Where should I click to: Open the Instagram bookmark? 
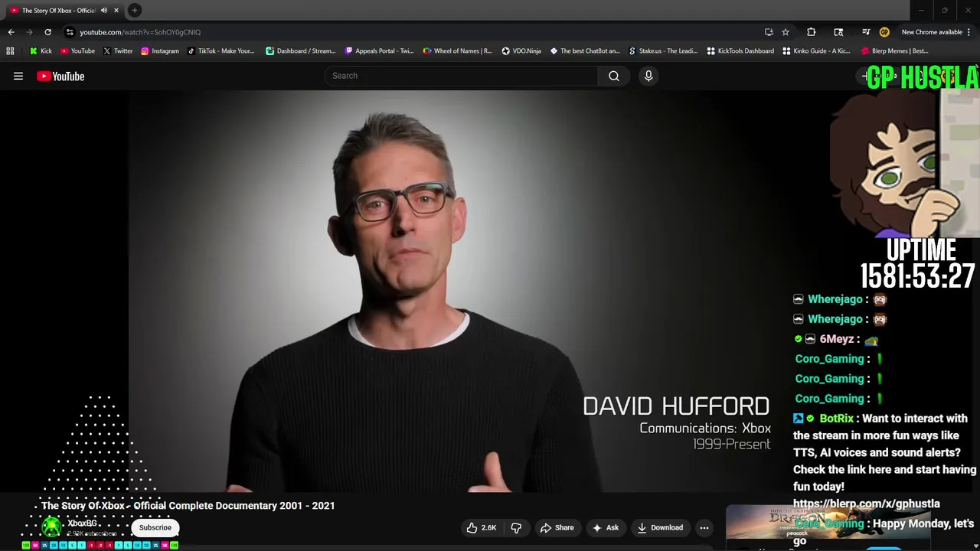tap(159, 51)
